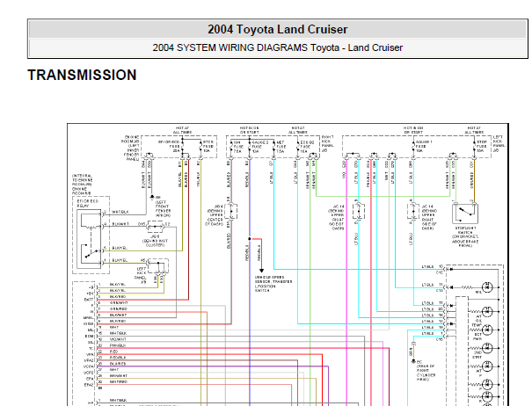Click the "ETCS FUSE 10A" label

pyautogui.click(x=208, y=146)
